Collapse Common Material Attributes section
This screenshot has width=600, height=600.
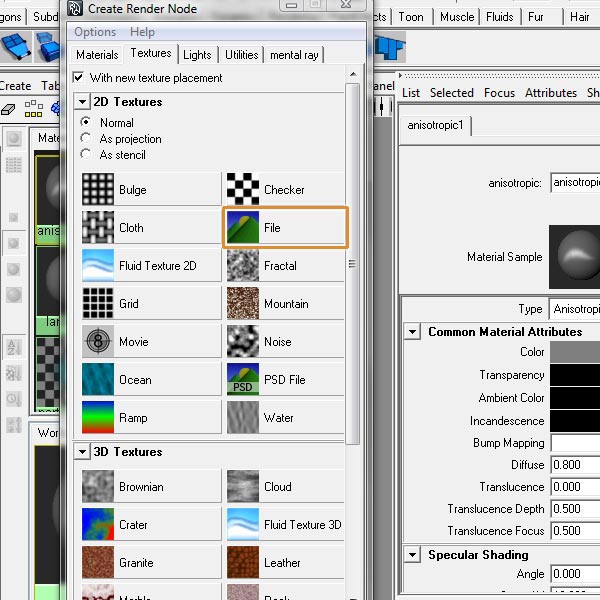[412, 331]
